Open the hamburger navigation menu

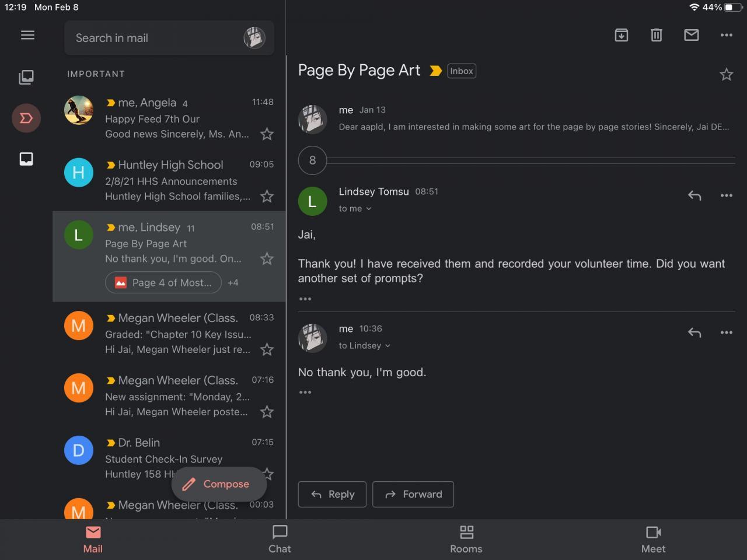(27, 35)
